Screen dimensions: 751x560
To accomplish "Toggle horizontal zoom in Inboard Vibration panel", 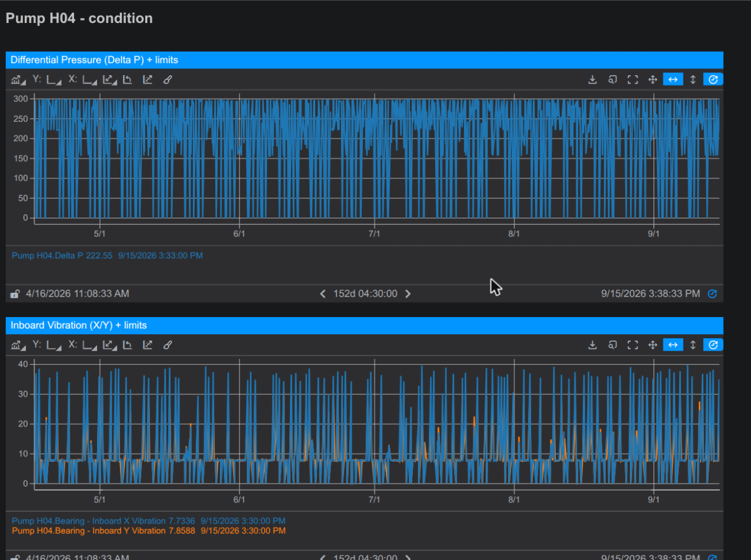I will 673,345.
